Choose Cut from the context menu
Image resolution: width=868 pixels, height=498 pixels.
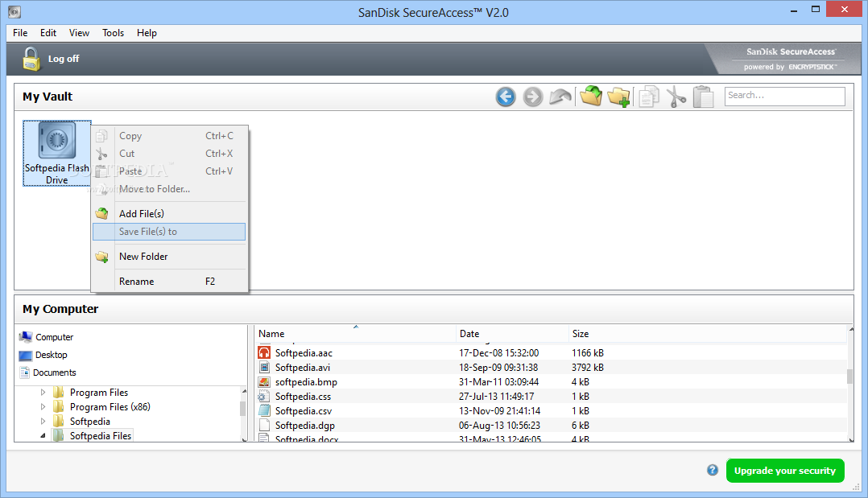click(169, 154)
